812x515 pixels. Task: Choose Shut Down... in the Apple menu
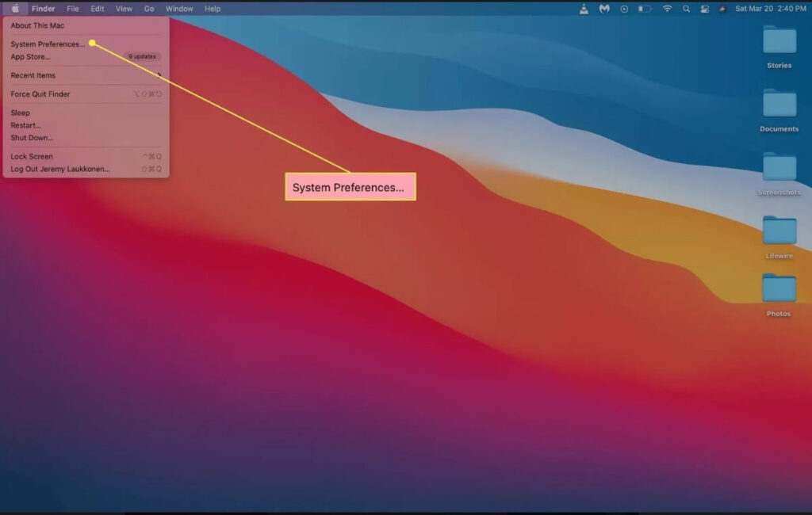pos(86,138)
